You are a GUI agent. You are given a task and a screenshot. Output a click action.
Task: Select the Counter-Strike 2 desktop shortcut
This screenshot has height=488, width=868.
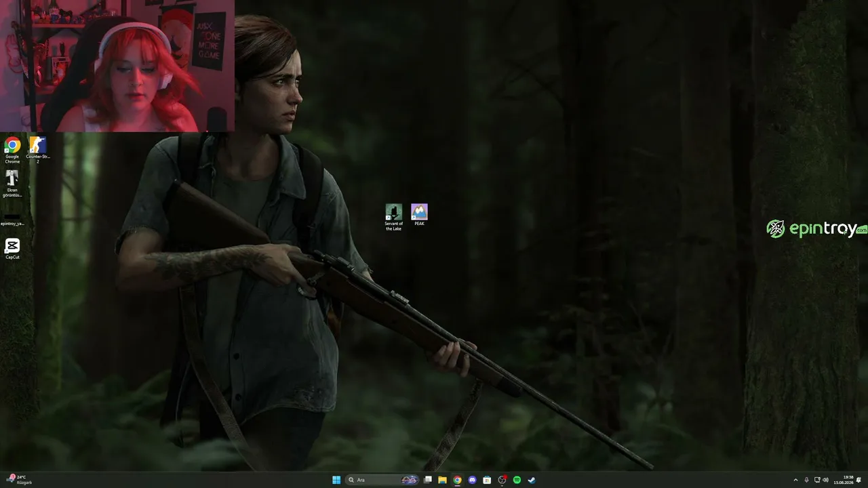pyautogui.click(x=37, y=150)
